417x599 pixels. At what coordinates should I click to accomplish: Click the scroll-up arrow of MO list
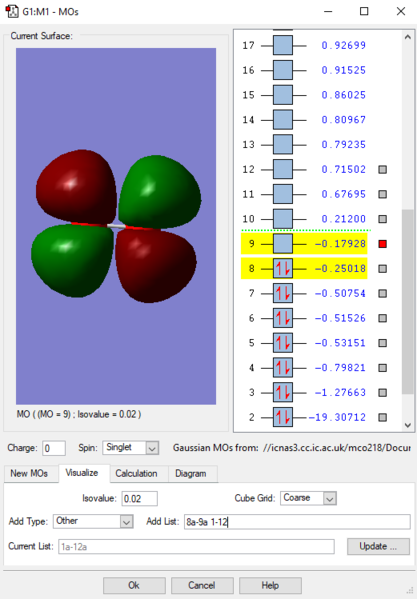407,37
